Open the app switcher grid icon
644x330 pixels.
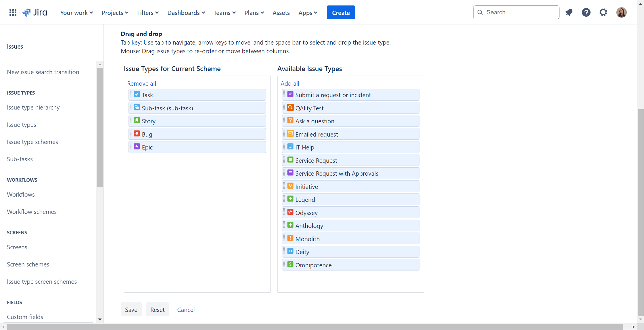tap(13, 12)
